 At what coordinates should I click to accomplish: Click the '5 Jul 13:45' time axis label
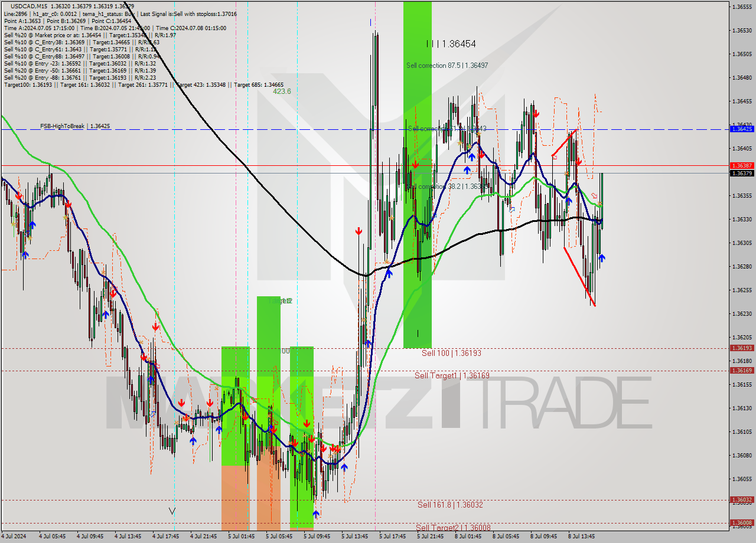(355, 537)
